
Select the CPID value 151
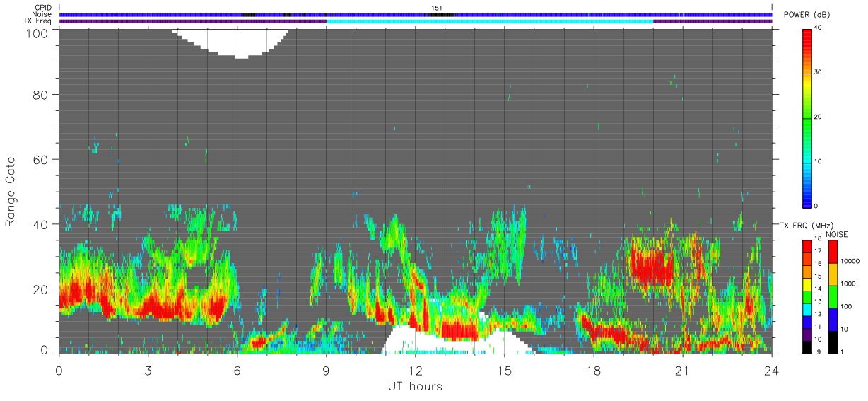point(437,8)
